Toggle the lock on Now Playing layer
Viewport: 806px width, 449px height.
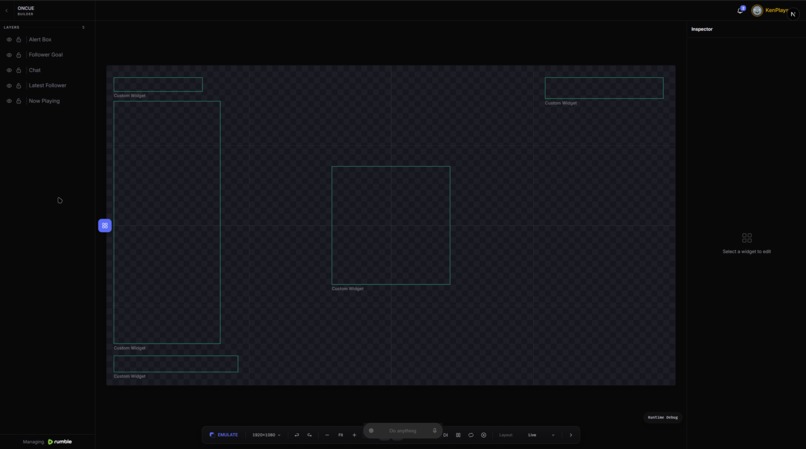tap(19, 101)
